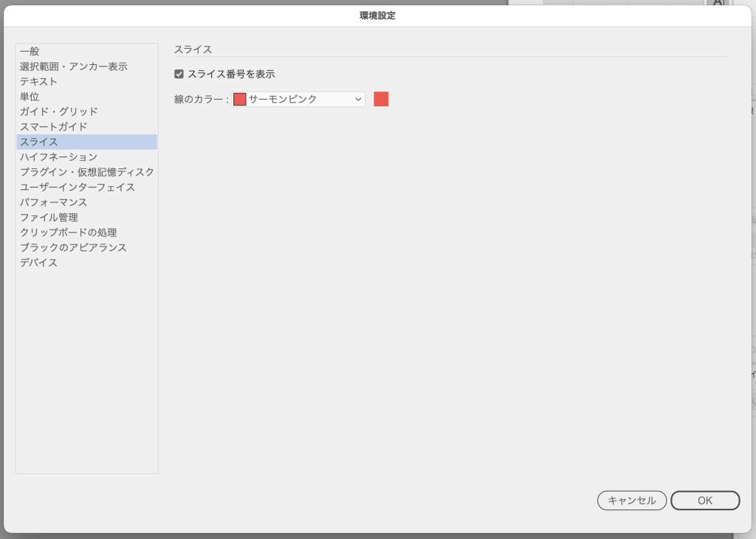Image resolution: width=756 pixels, height=539 pixels.
Task: Go to スマートガイド preferences
Action: [x=54, y=127]
